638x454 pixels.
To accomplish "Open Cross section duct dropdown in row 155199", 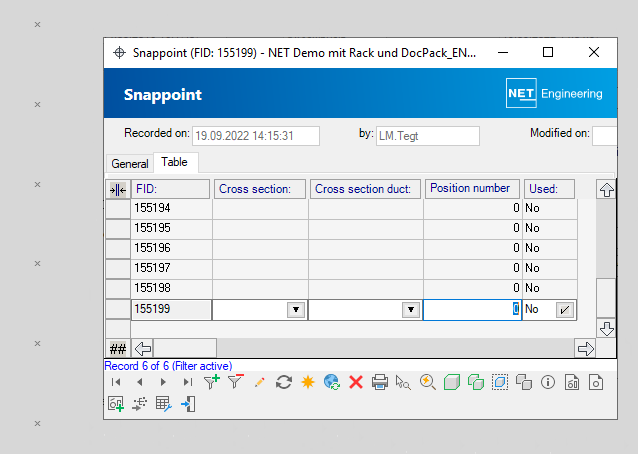I will [x=411, y=310].
